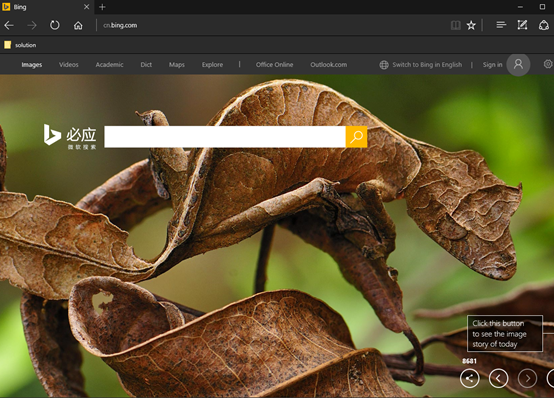554x398 pixels.
Task: Click the share icon in the browser toolbar
Action: coord(544,25)
